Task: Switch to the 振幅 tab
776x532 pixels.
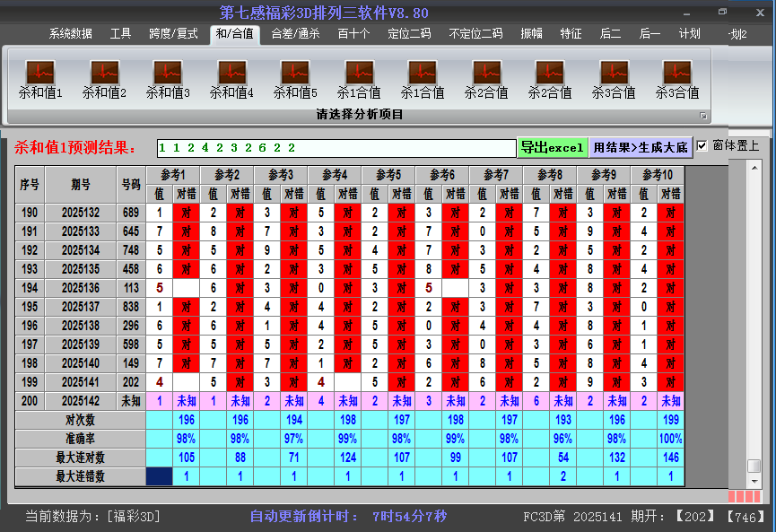Action: tap(531, 34)
